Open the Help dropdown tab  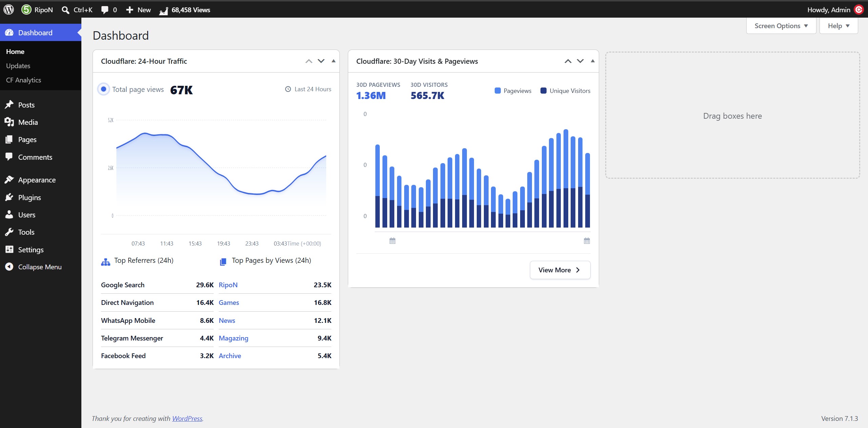click(x=839, y=26)
